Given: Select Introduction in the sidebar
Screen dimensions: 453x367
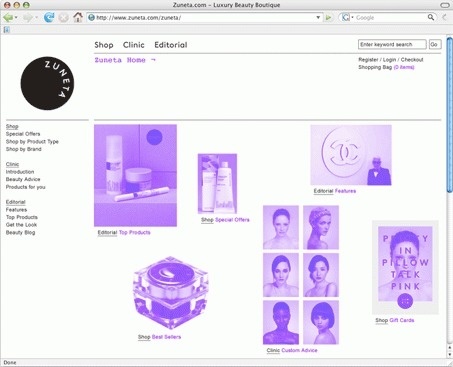Looking at the screenshot, I should tap(20, 172).
